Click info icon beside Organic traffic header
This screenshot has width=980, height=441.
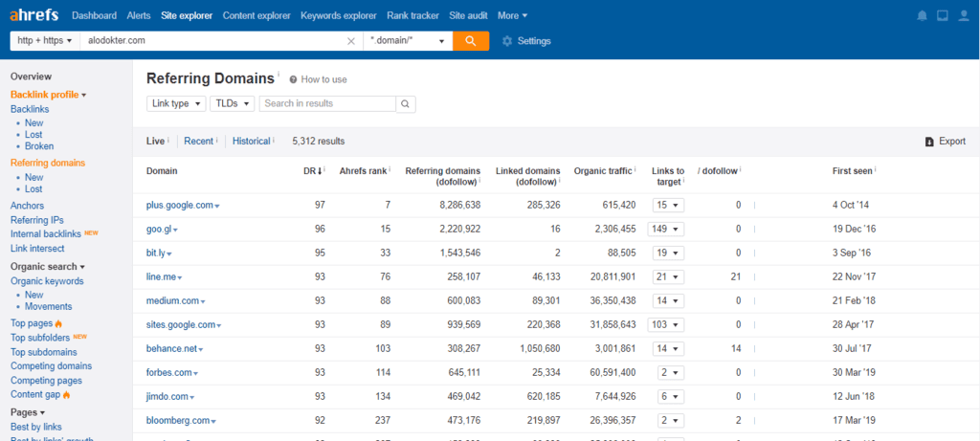point(635,168)
